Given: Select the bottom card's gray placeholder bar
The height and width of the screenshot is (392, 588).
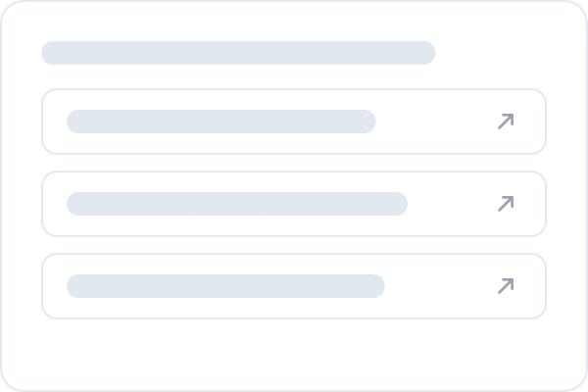Looking at the screenshot, I should [225, 286].
